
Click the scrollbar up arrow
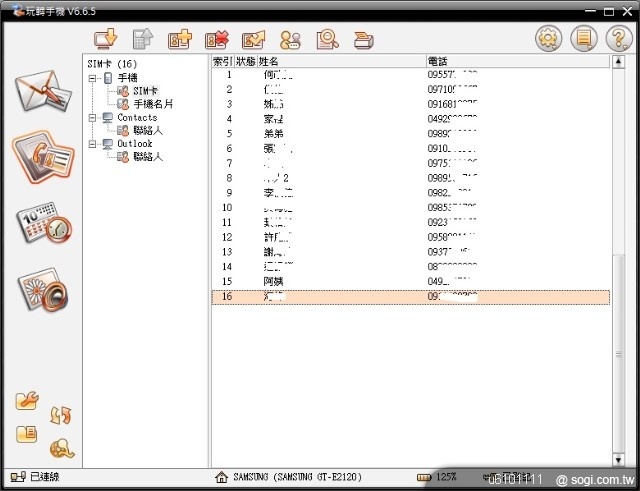pyautogui.click(x=618, y=62)
